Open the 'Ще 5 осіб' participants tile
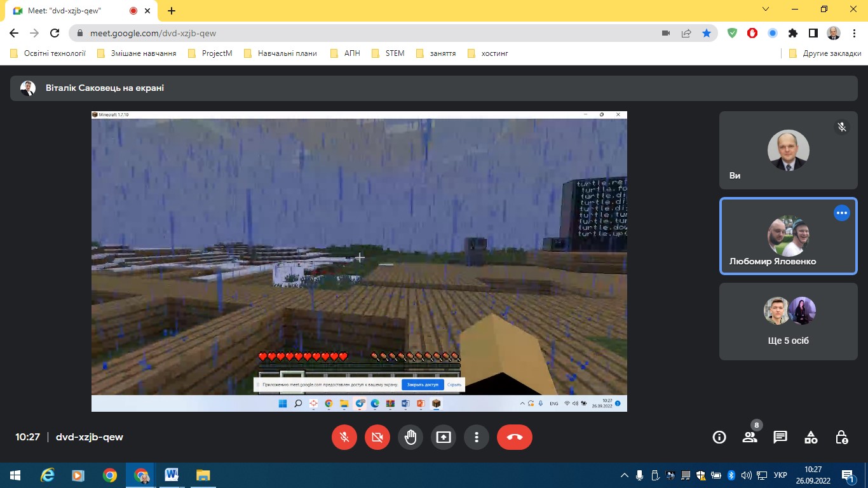The height and width of the screenshot is (488, 868). (x=788, y=322)
